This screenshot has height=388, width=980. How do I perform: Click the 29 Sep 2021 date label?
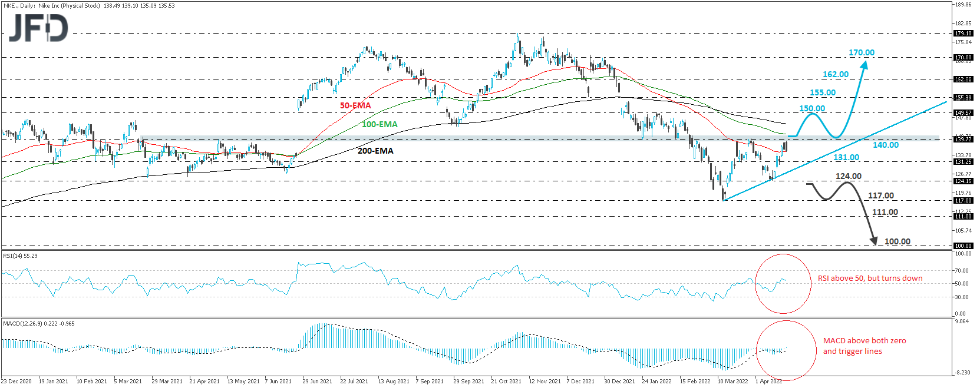(x=468, y=382)
